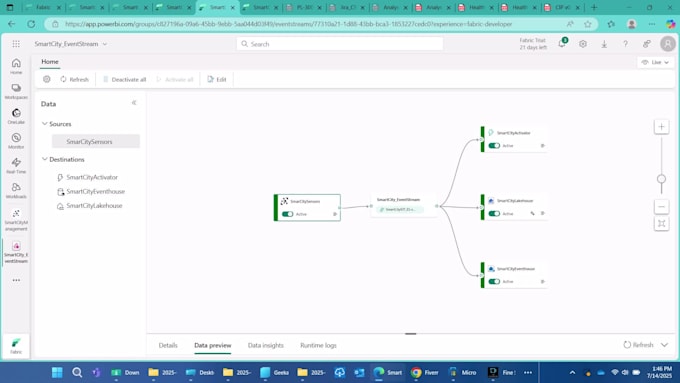Zoom in on the canvas
Image resolution: width=680 pixels, height=383 pixels.
(x=661, y=127)
